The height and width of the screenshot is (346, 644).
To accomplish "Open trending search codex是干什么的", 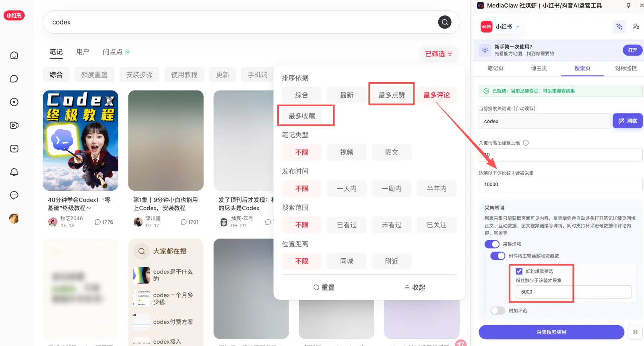I will (163, 275).
